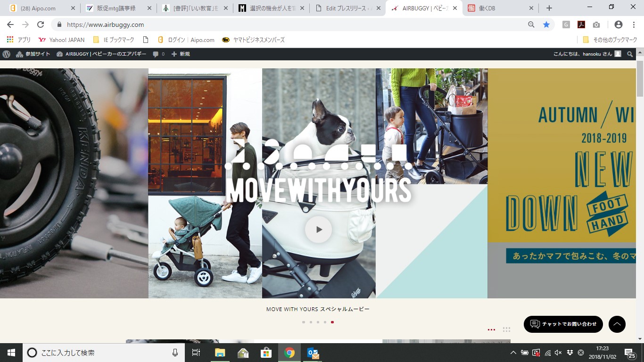
Task: Play the MOVE WITH YOURS movie
Action: pyautogui.click(x=318, y=230)
